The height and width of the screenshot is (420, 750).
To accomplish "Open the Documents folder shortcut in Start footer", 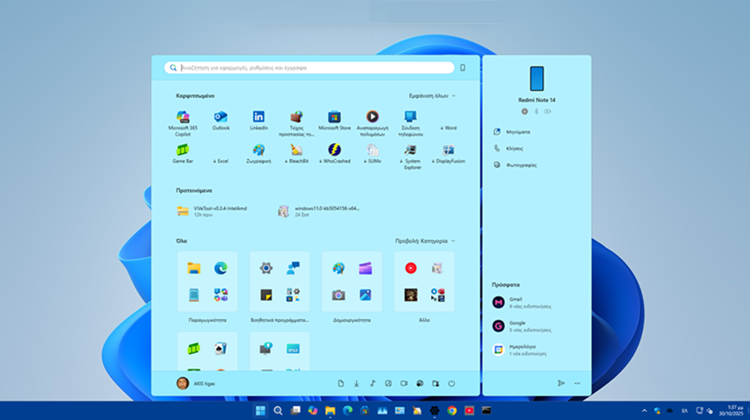I will point(341,384).
